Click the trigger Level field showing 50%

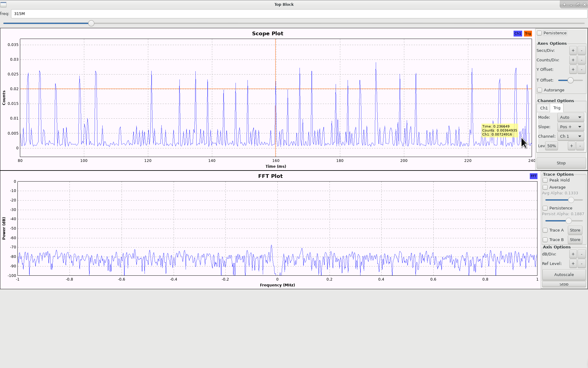pyautogui.click(x=551, y=146)
